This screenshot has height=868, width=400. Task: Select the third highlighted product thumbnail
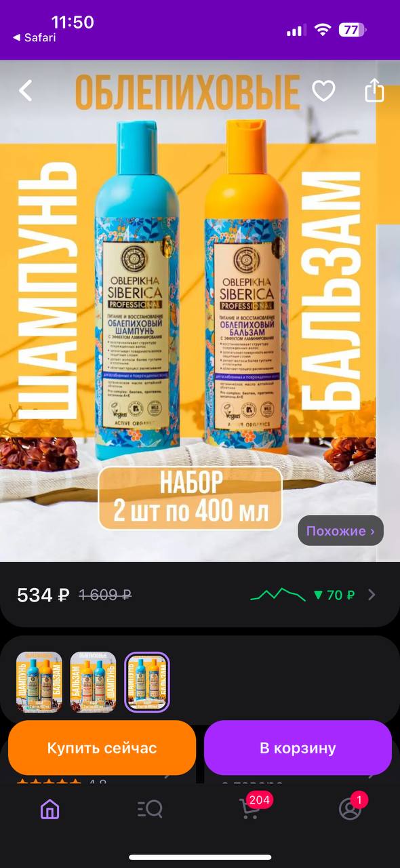tap(147, 682)
